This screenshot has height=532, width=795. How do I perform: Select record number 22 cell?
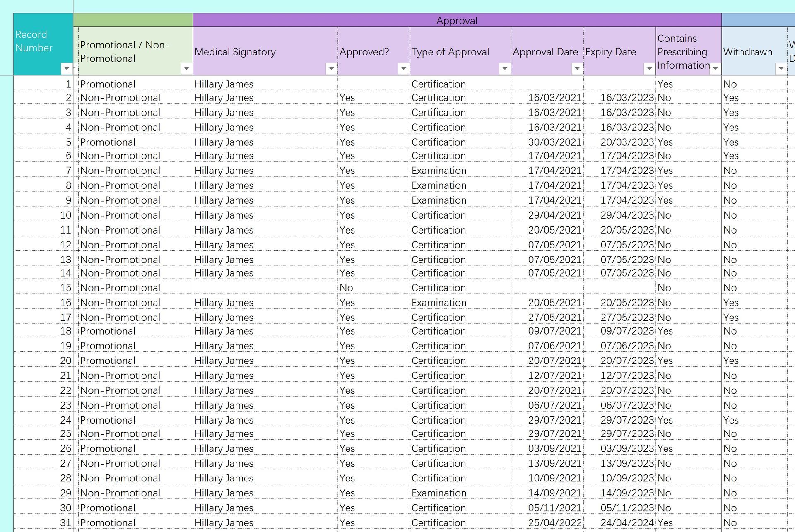pyautogui.click(x=43, y=390)
